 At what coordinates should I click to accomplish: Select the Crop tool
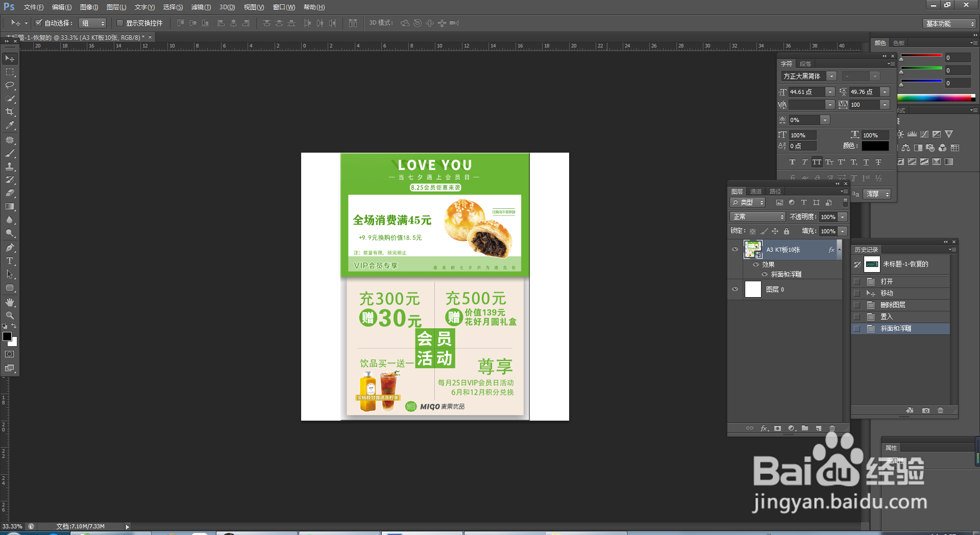[10, 112]
